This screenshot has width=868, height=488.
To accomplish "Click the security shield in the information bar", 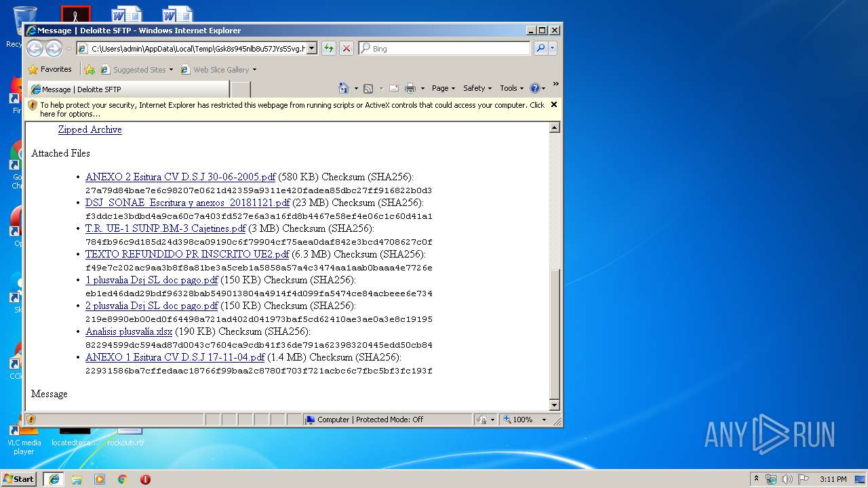I will point(33,105).
